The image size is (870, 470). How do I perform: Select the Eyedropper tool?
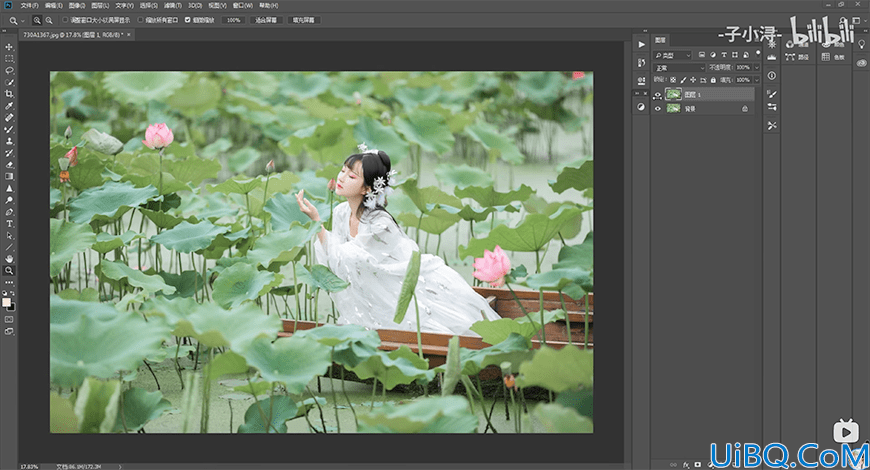pyautogui.click(x=9, y=106)
